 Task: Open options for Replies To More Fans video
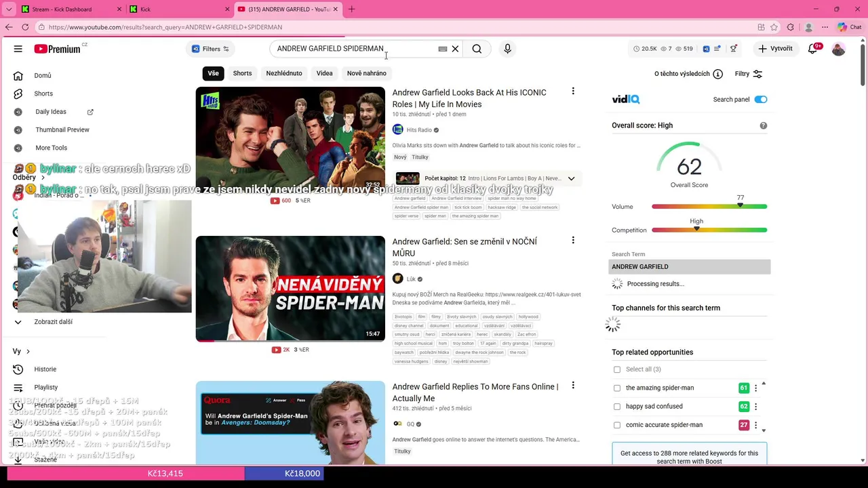click(573, 385)
